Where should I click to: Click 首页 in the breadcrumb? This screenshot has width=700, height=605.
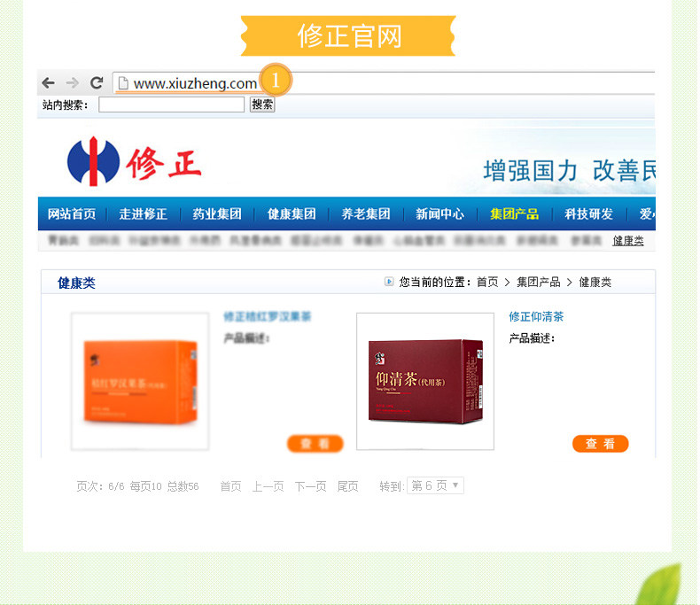[487, 282]
